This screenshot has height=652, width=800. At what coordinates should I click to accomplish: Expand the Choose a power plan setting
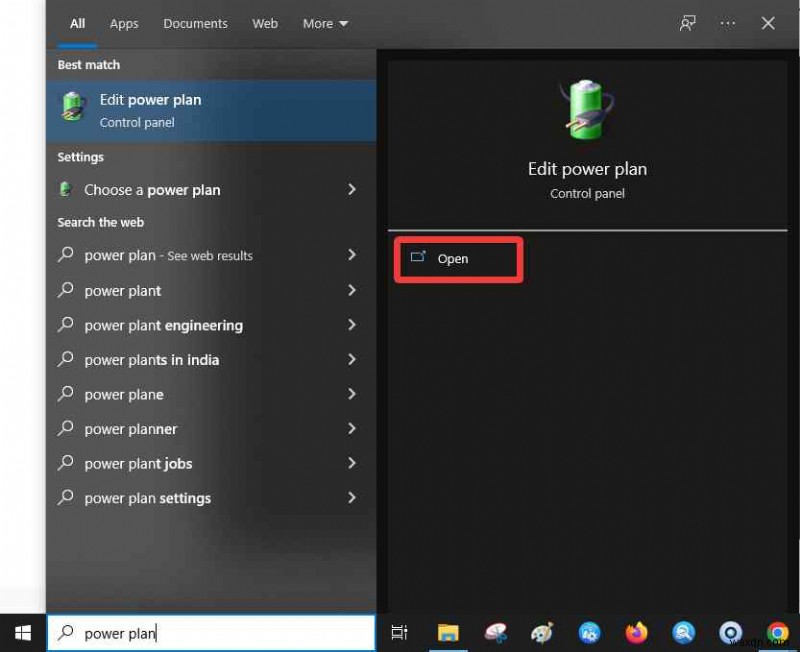coord(351,189)
